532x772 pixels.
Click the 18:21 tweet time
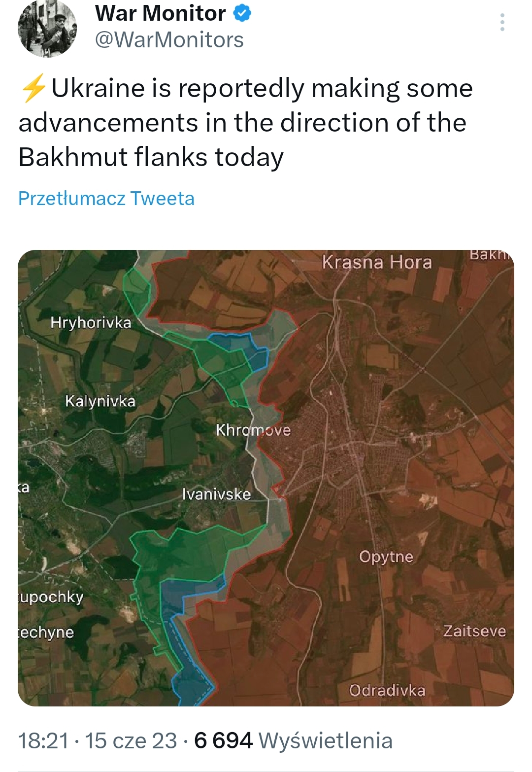coord(43,740)
